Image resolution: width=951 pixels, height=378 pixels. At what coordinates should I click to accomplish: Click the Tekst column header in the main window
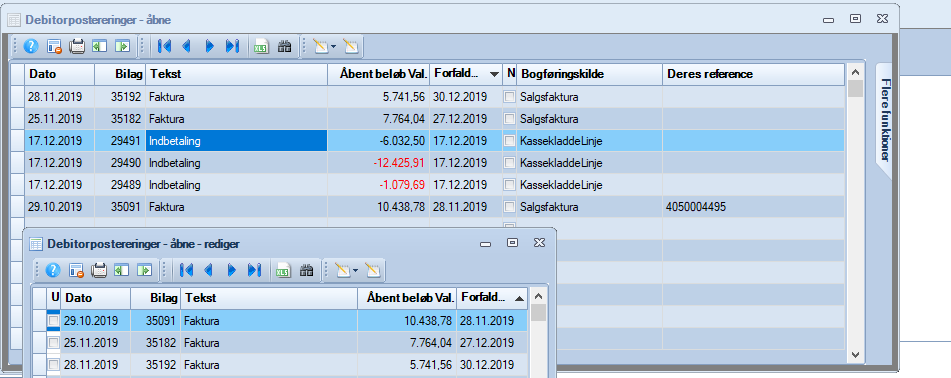click(237, 74)
